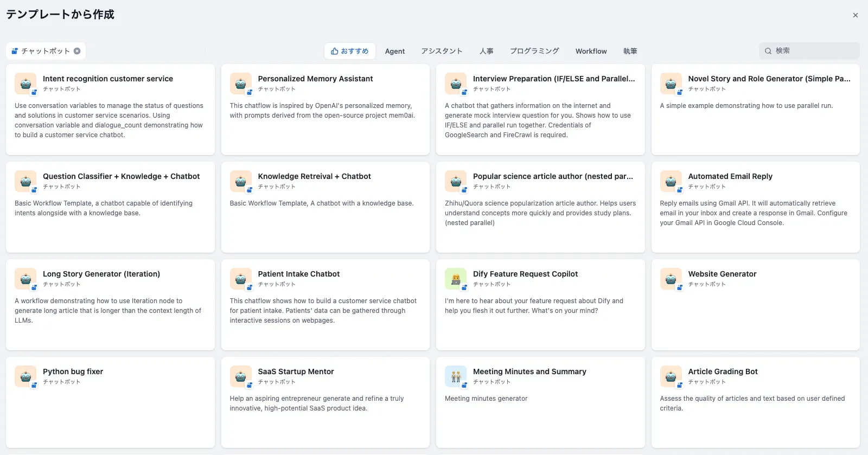
Task: Click the Novel Story and Role Generator icon
Action: coord(671,84)
